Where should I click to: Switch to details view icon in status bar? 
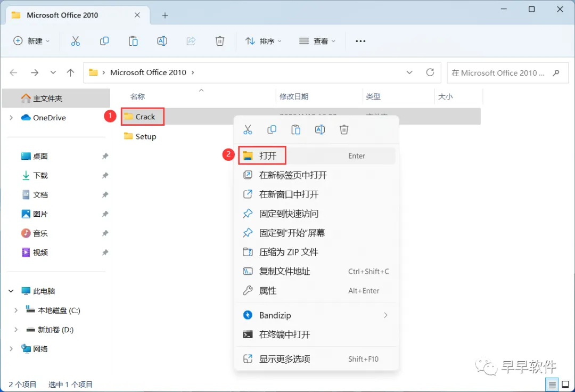[x=552, y=385]
